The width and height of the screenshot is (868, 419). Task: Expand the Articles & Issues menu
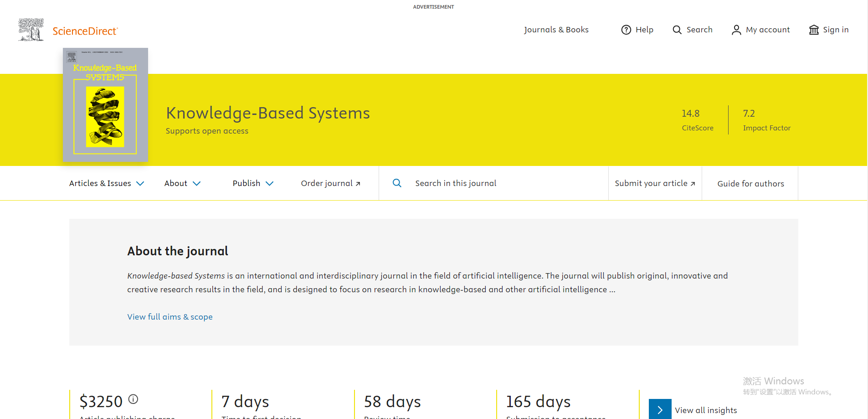[x=107, y=183]
